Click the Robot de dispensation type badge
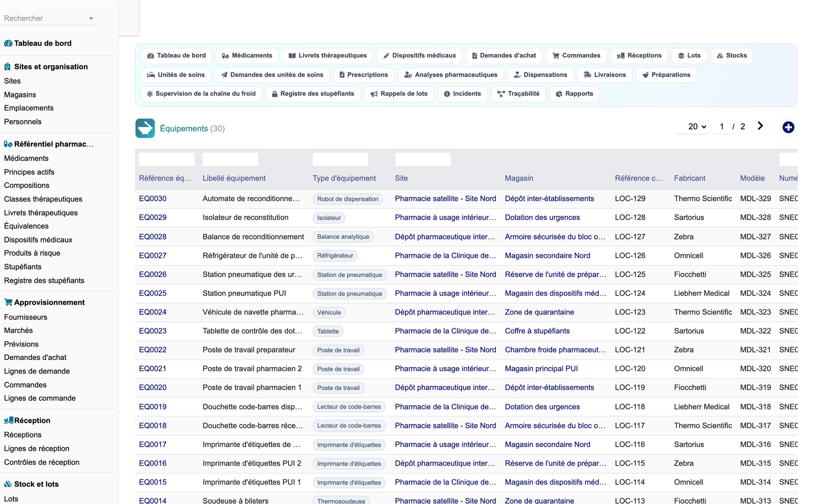 348,199
